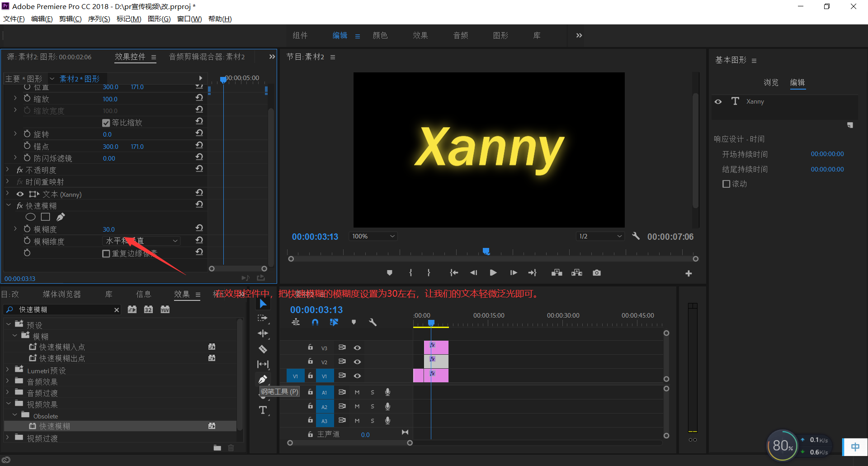The height and width of the screenshot is (466, 868).
Task: Expand the 音频效果 folder
Action: [x=8, y=381]
